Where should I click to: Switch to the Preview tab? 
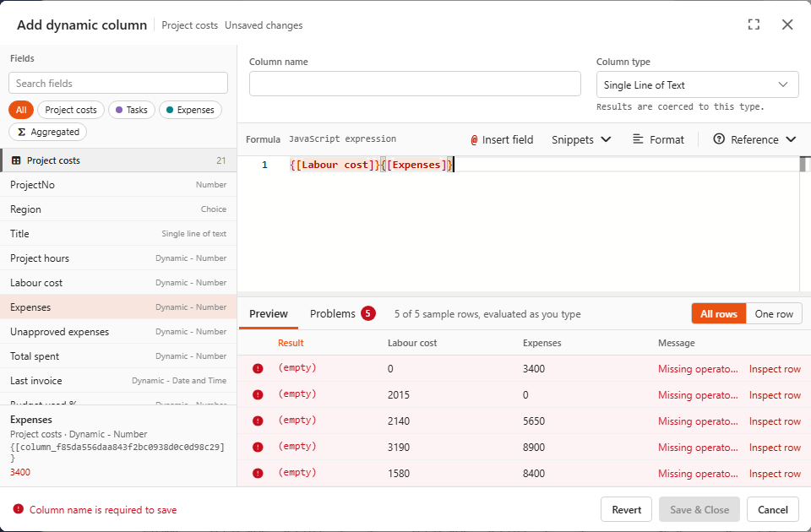point(269,314)
